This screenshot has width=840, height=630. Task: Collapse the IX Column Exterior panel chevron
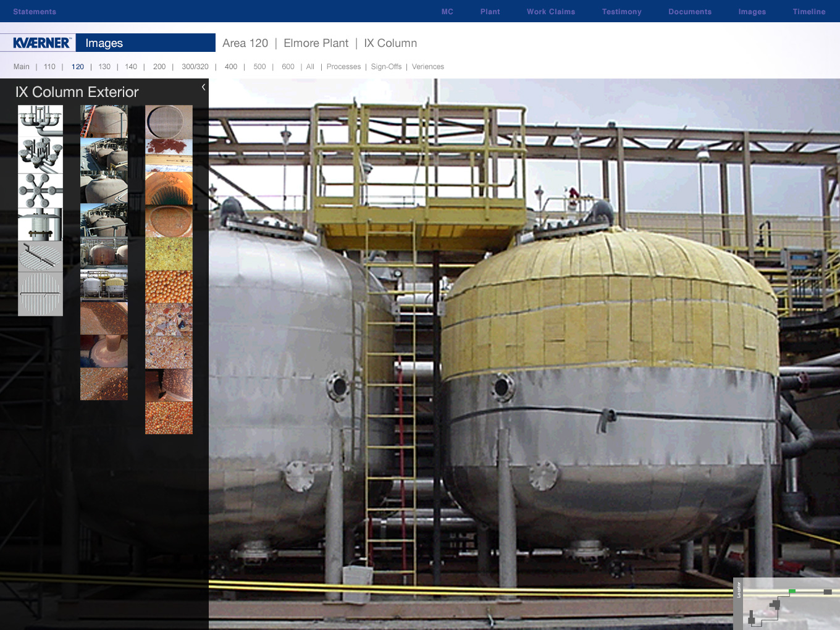coord(203,87)
